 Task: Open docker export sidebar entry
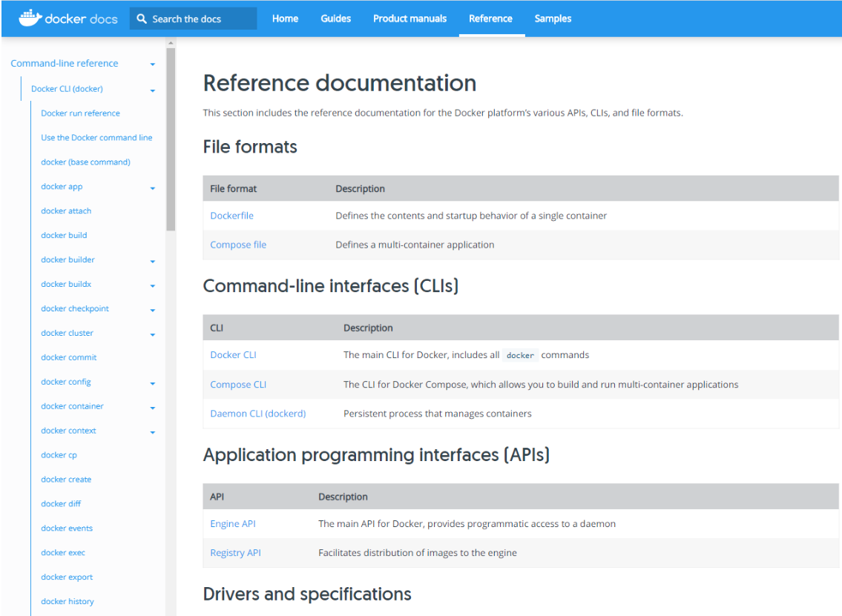67,577
